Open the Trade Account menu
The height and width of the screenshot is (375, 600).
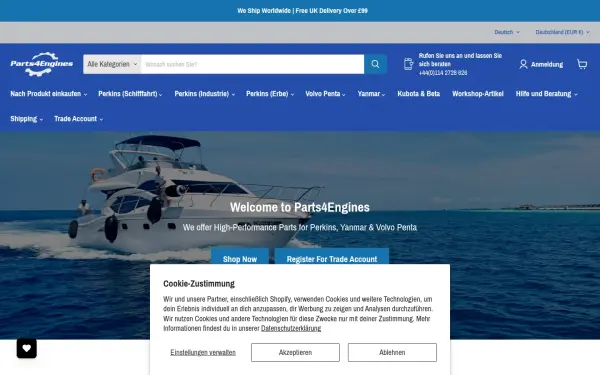click(x=78, y=119)
